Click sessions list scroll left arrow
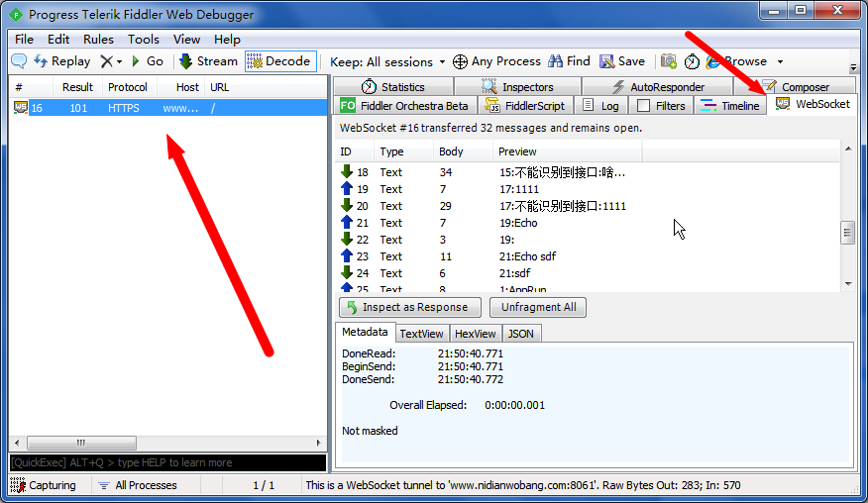This screenshot has height=503, width=868. (17, 443)
